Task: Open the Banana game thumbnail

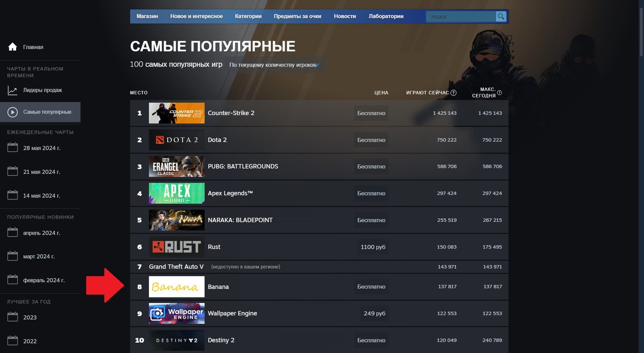Action: click(177, 287)
